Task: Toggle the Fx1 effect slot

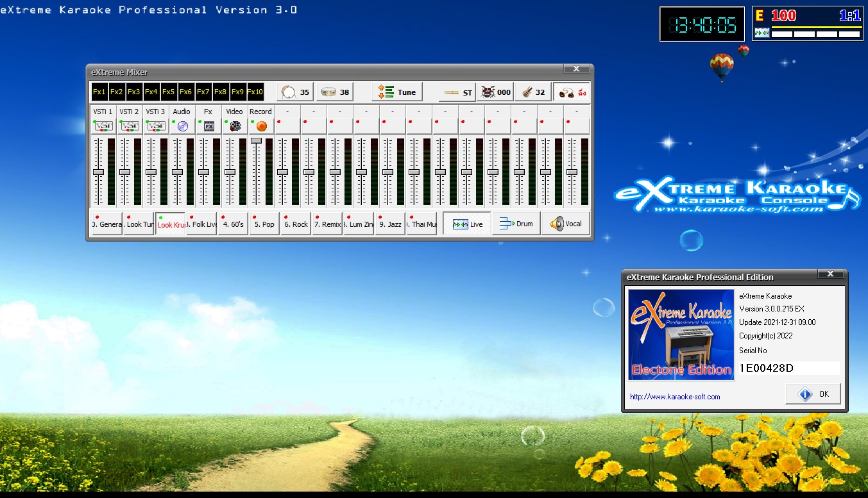Action: [99, 92]
